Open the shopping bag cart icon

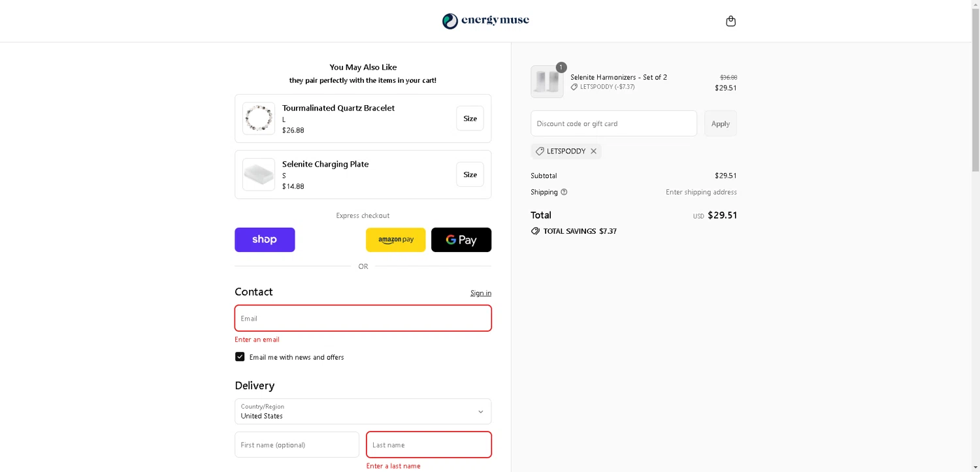coord(730,22)
